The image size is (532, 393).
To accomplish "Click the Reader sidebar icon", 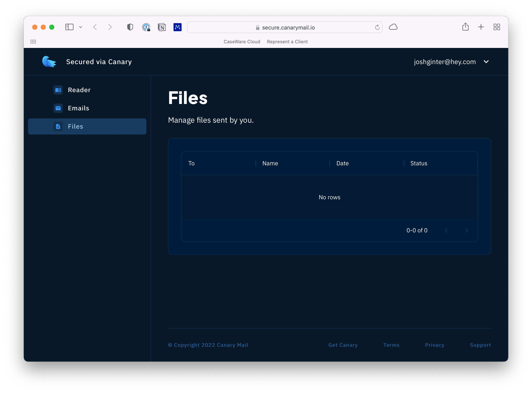I will point(58,90).
